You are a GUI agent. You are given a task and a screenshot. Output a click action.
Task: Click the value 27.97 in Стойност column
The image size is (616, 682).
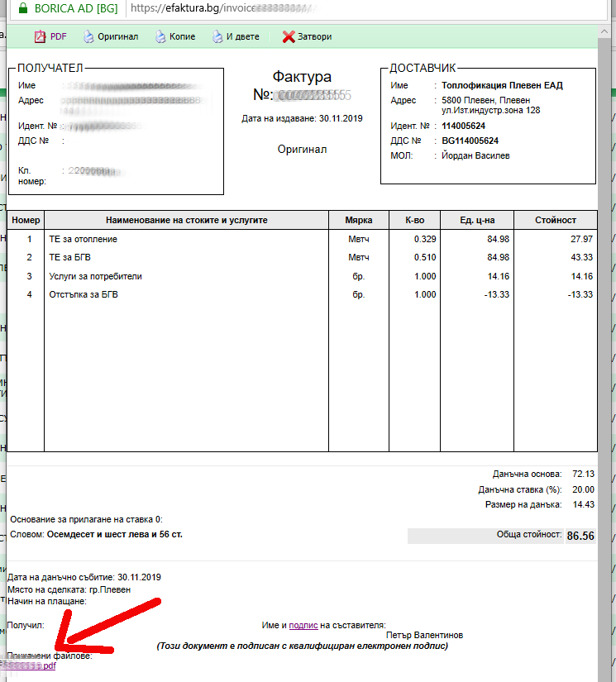coord(581,239)
